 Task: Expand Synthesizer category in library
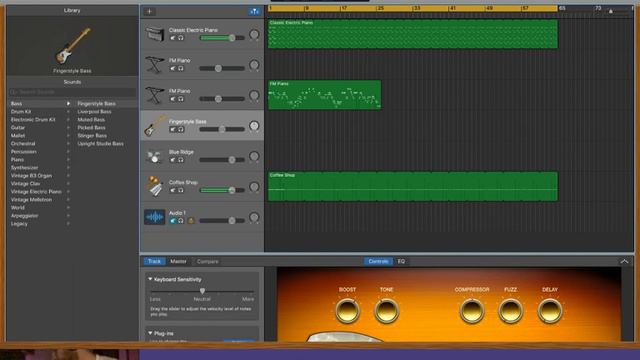[68, 168]
